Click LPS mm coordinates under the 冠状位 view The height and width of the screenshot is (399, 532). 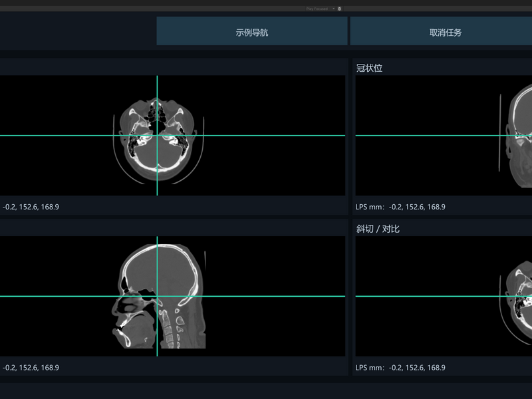coord(400,207)
